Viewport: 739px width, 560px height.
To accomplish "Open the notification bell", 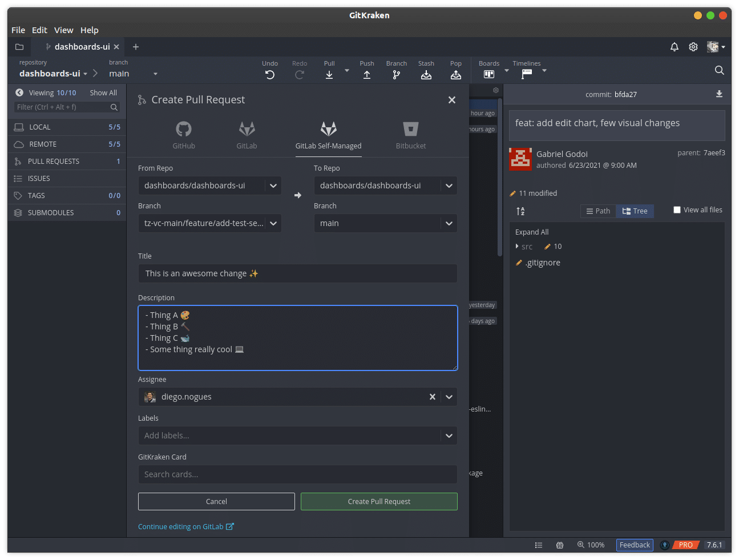I will point(674,47).
